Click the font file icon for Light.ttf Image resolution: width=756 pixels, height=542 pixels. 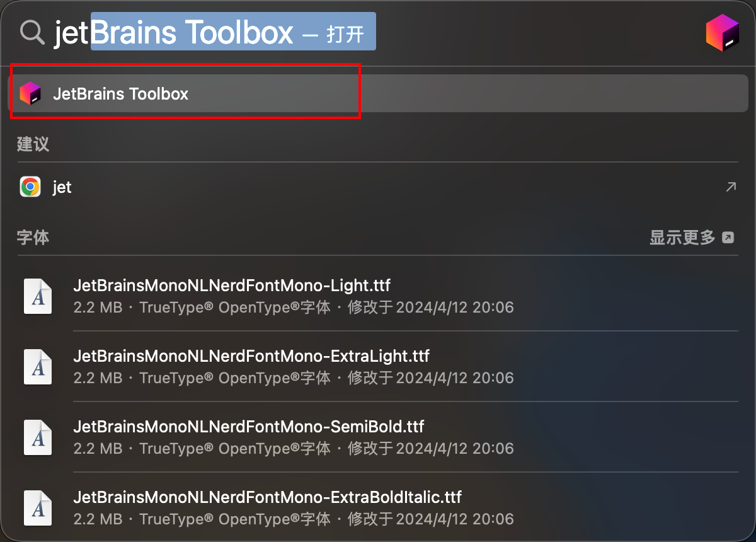[x=37, y=296]
